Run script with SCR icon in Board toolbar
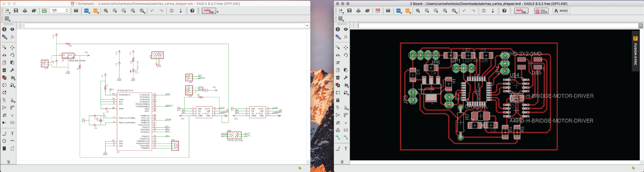 (399, 11)
